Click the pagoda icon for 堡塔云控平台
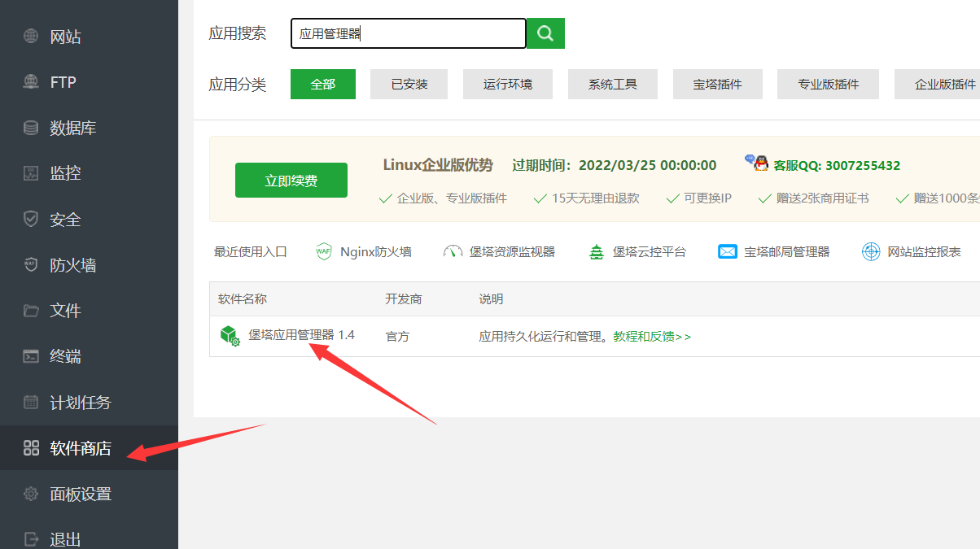980x549 pixels. click(597, 251)
